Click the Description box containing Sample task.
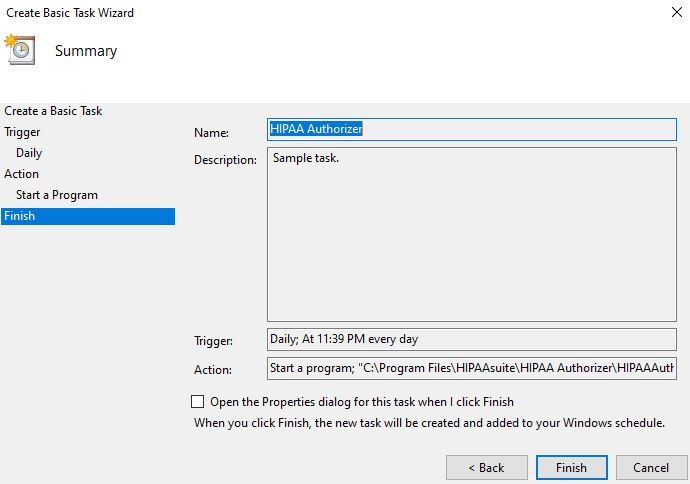Viewport: 690px width, 484px height. coord(472,235)
